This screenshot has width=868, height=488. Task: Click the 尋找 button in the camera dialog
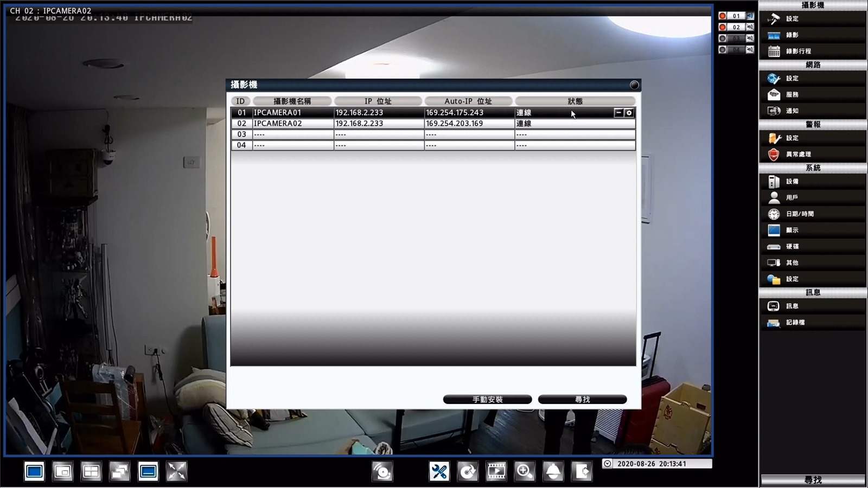(x=582, y=400)
